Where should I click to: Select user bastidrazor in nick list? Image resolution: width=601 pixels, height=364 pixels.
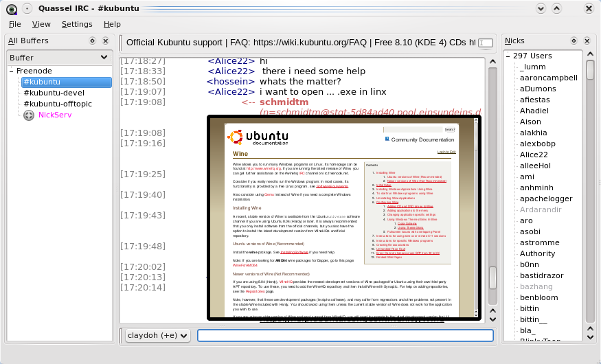tap(542, 276)
